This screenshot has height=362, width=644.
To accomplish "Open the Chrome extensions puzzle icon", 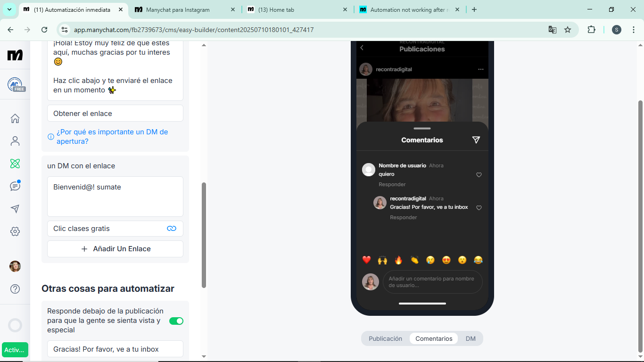I will coord(591,30).
